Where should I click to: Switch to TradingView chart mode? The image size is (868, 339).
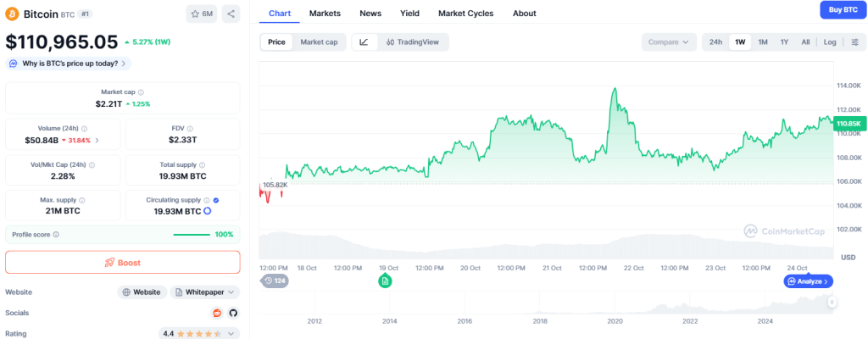pos(412,42)
